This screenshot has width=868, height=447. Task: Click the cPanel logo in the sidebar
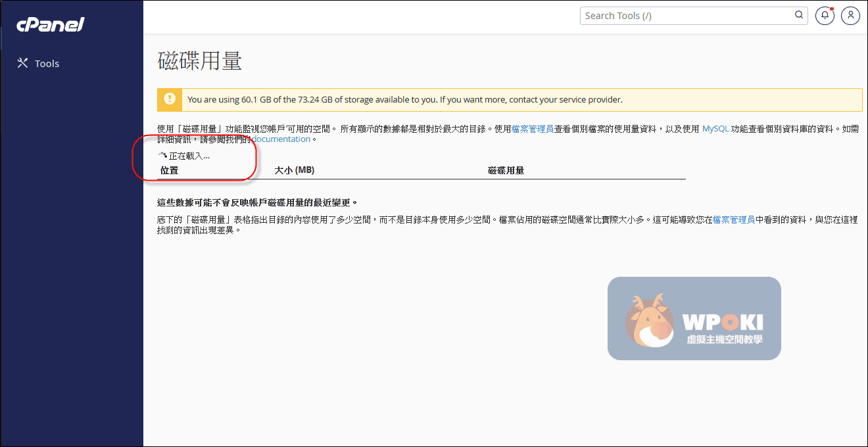tap(50, 25)
